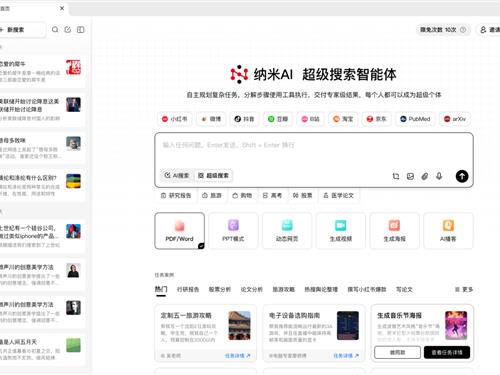Screen dimensions: 500x375
Task: Open the 行研报告 tab
Action: click(x=188, y=289)
